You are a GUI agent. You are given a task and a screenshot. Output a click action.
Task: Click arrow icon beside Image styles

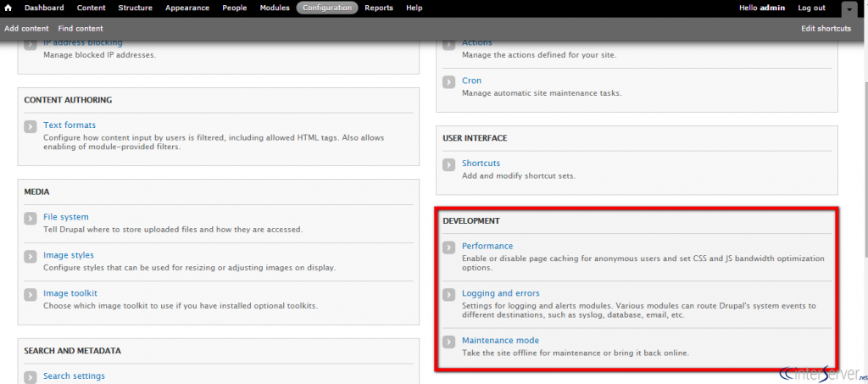(x=31, y=257)
